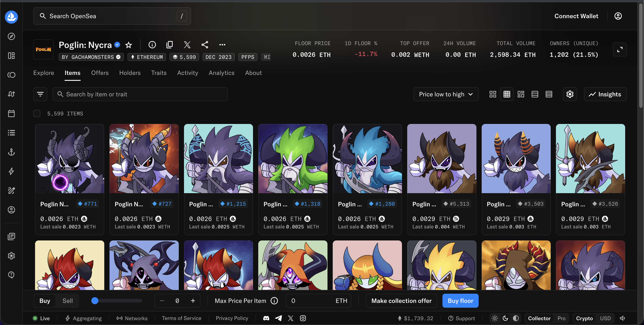Open the studio pencil icon in sidebar
Screen dimensions: 644x325
tap(11, 191)
